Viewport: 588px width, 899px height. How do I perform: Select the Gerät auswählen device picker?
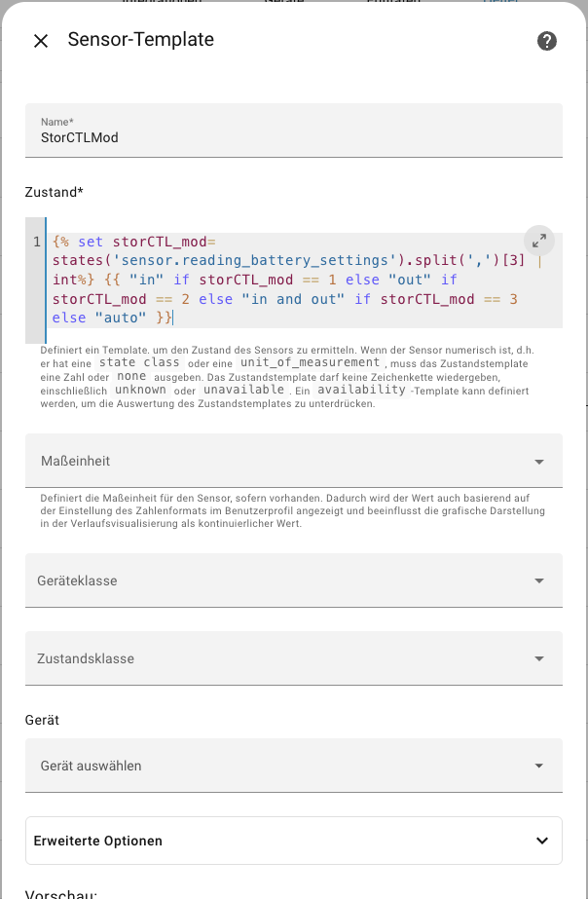294,766
